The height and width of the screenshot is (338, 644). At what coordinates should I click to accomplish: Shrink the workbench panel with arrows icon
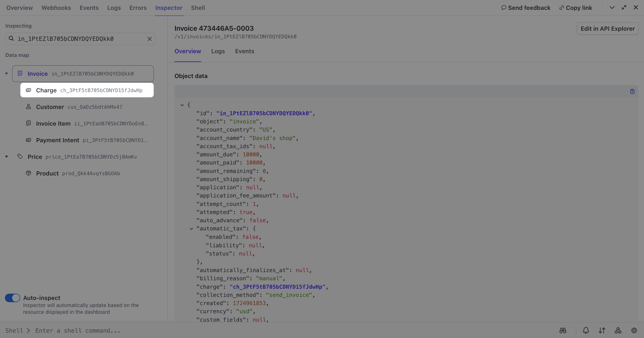click(x=624, y=8)
